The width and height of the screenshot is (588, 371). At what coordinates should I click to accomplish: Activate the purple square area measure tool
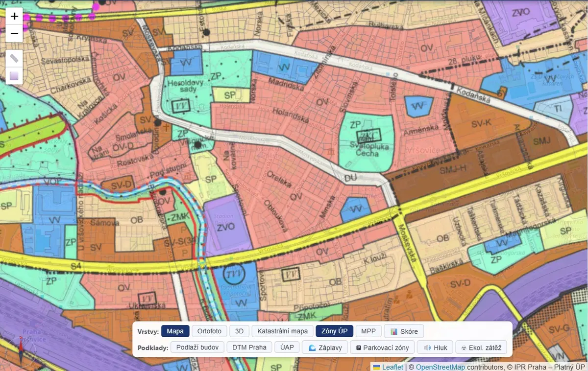tap(14, 76)
